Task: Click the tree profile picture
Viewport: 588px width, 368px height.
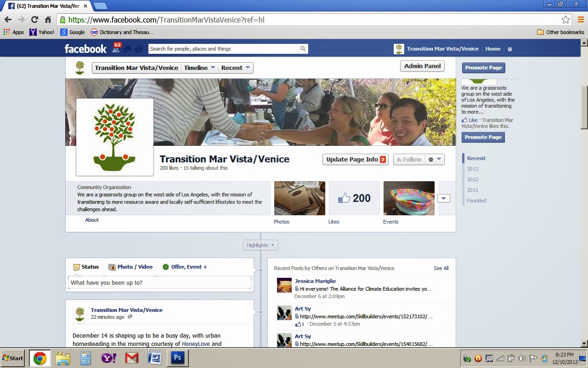Action: 115,137
